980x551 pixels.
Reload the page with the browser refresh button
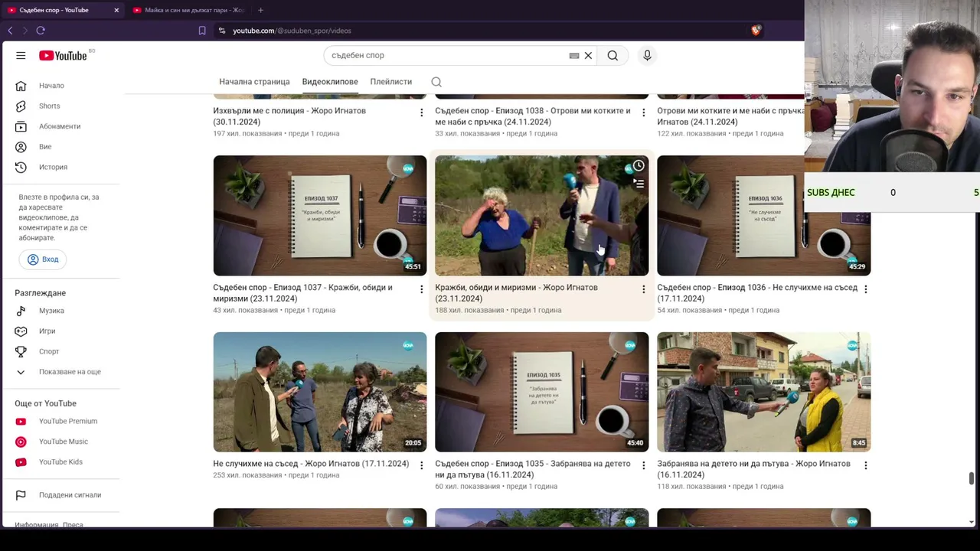(x=41, y=31)
